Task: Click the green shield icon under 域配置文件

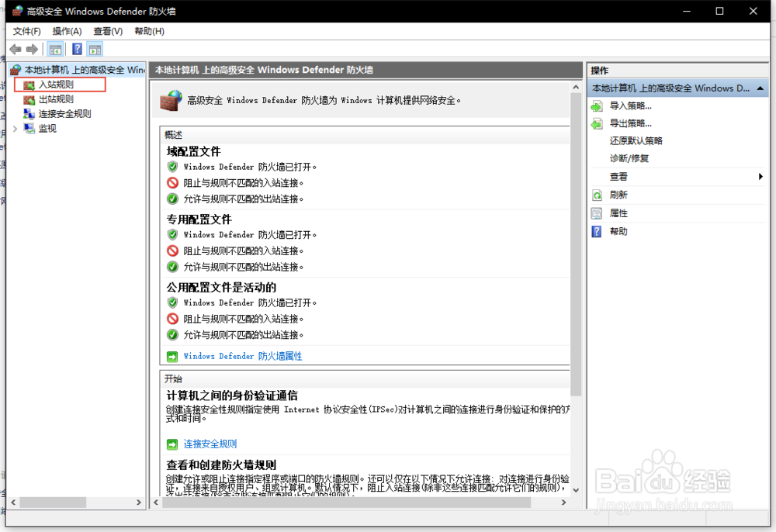Action: point(172,167)
